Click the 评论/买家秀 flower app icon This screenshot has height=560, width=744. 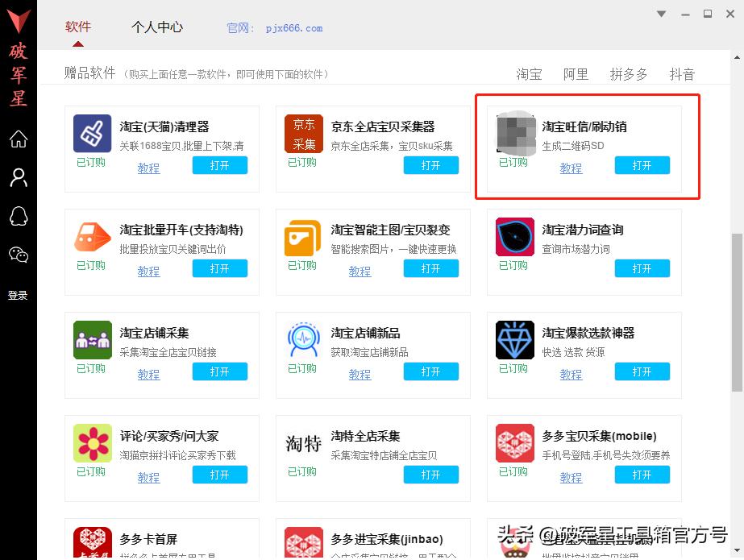coord(91,443)
